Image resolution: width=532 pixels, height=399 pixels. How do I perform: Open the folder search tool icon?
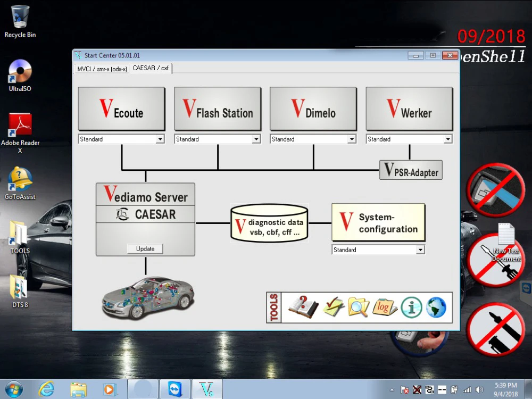pyautogui.click(x=358, y=307)
